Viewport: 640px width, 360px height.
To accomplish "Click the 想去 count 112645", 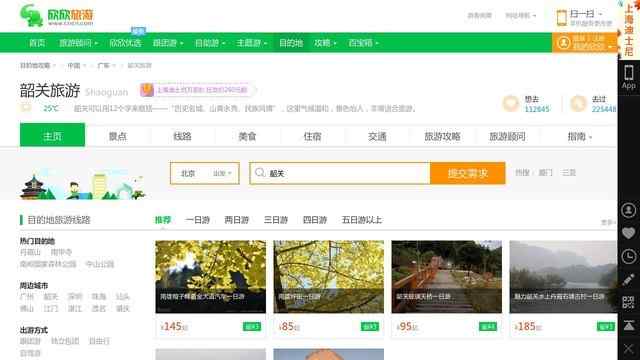I will [x=537, y=109].
